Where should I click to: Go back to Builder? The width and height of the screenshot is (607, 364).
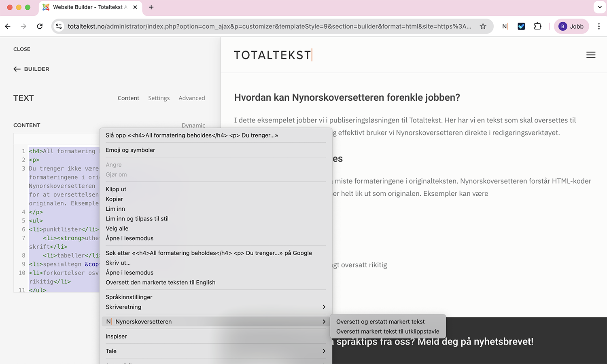[32, 69]
